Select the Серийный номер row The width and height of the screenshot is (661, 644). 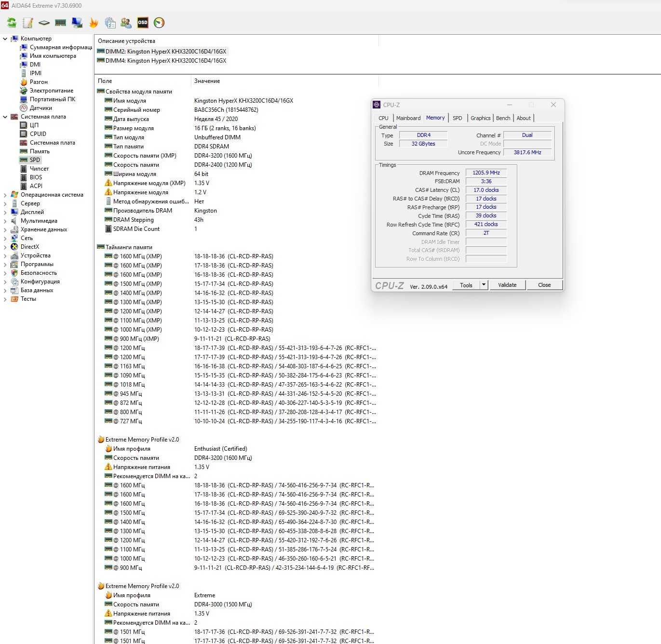tap(236, 110)
